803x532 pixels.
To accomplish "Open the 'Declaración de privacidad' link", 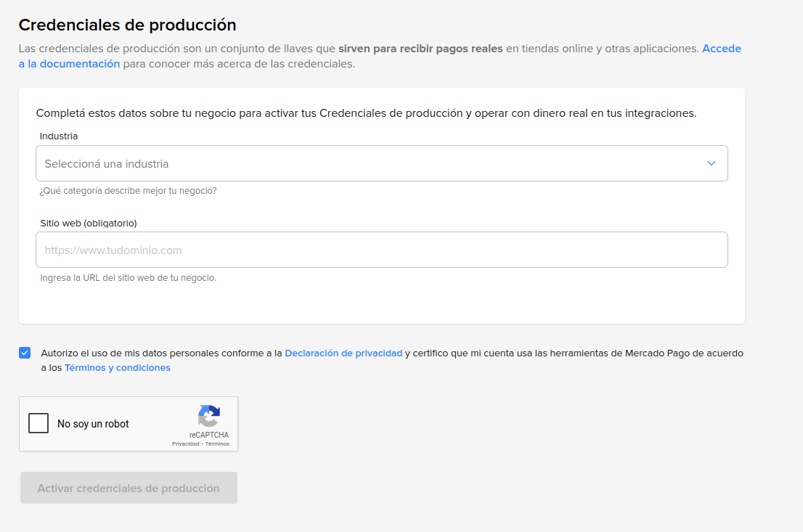I will coord(343,353).
